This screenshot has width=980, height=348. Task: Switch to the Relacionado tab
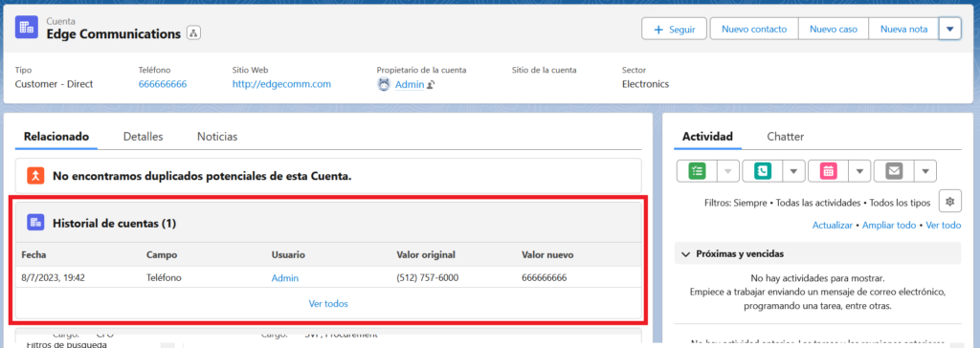tap(56, 136)
